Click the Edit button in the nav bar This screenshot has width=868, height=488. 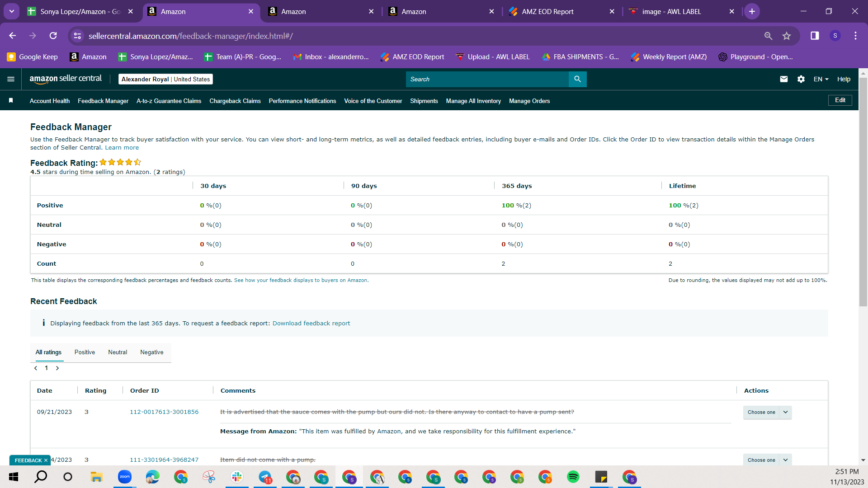pyautogui.click(x=840, y=100)
